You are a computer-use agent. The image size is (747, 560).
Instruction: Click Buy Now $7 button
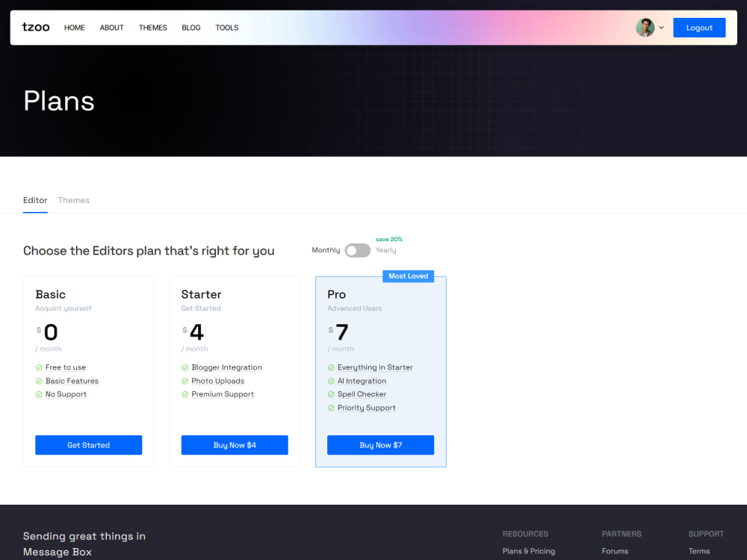pyautogui.click(x=381, y=445)
